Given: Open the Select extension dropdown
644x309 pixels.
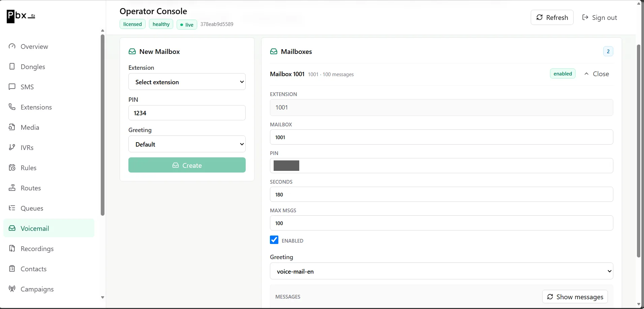Looking at the screenshot, I should tap(187, 82).
